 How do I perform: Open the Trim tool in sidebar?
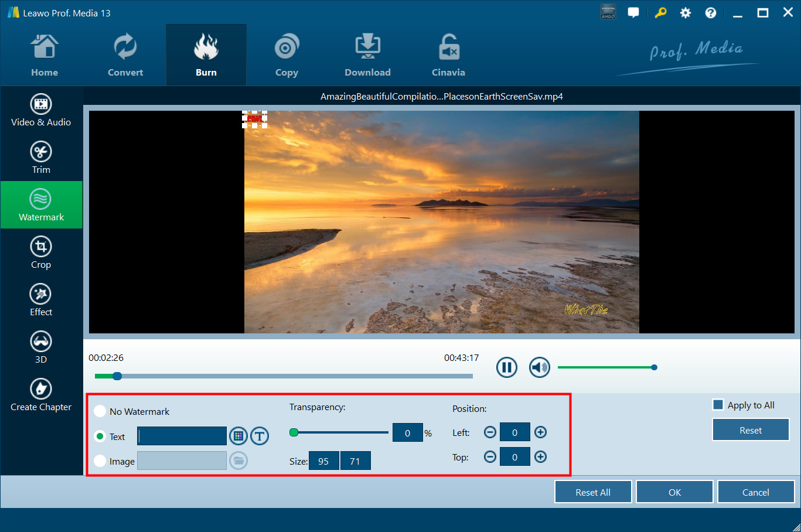(x=41, y=158)
